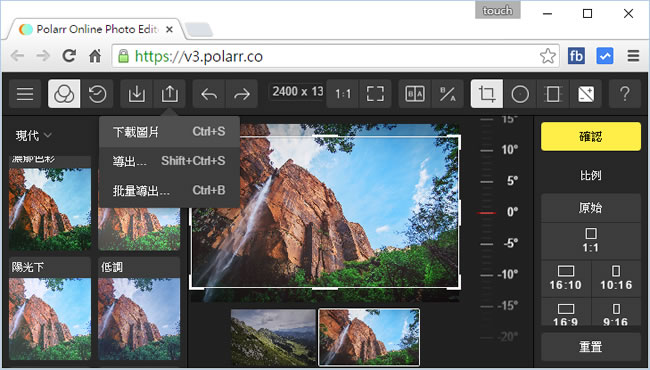Go back in the browser

[17, 56]
